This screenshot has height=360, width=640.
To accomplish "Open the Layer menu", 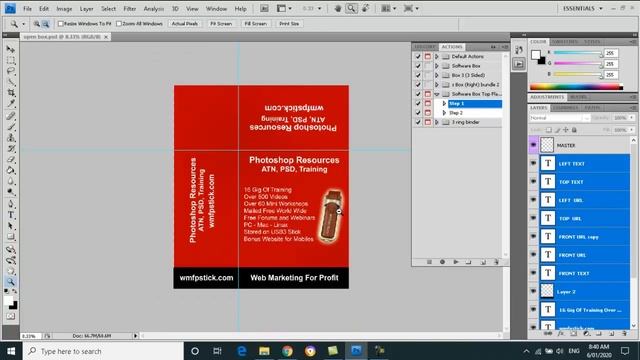I will [86, 9].
